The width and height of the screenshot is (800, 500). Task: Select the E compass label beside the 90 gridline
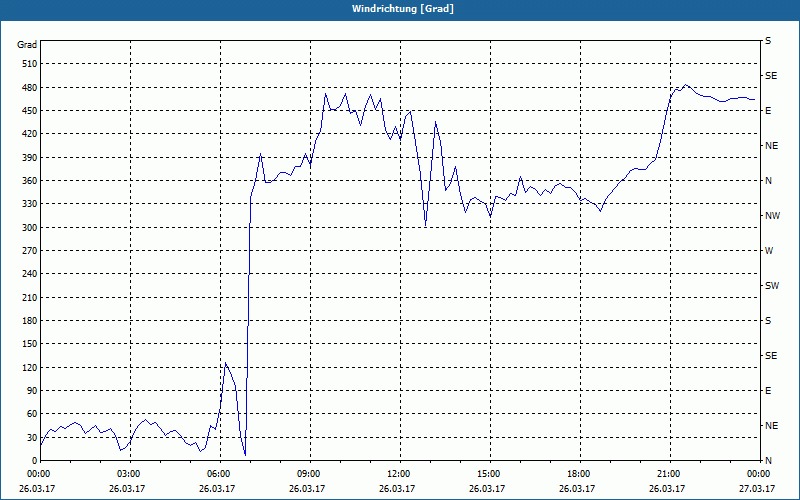768,391
